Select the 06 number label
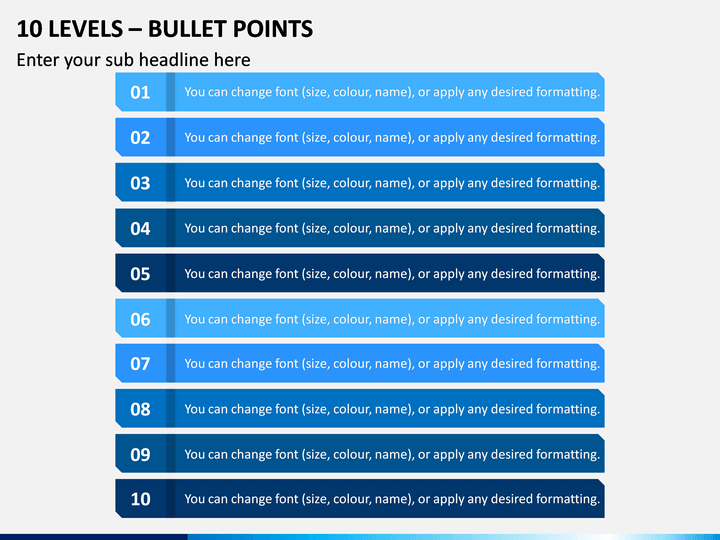The height and width of the screenshot is (540, 720). pos(140,319)
